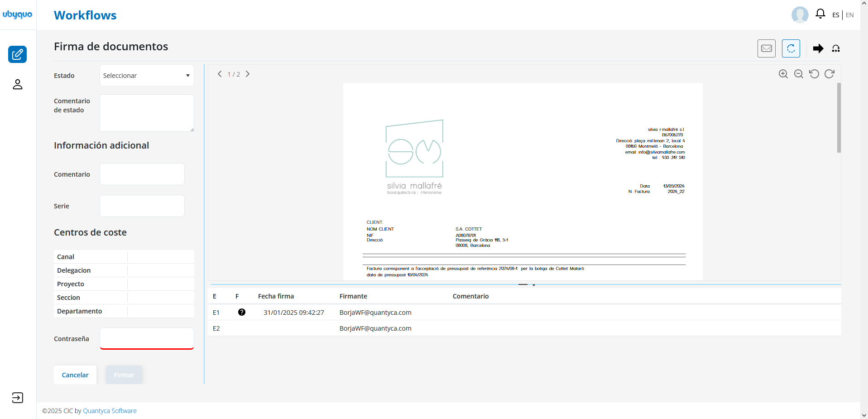This screenshot has height=419, width=868.
Task: Click the question mark status icon for E1
Action: coord(242,312)
